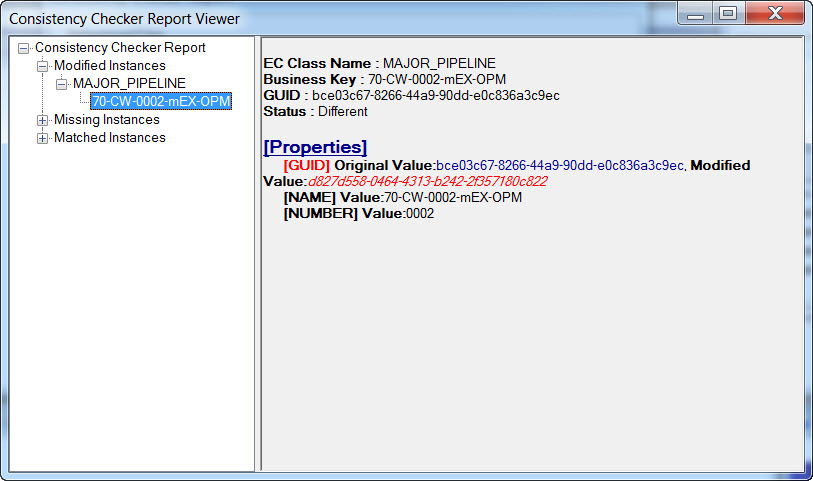Click the blue Original Value GUID text
The image size is (813, 481).
coord(560,165)
